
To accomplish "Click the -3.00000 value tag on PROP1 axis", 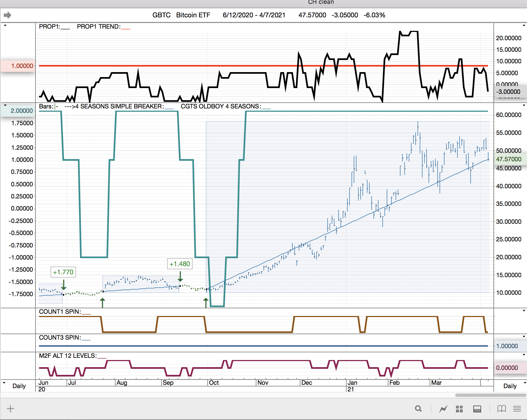I will point(510,92).
